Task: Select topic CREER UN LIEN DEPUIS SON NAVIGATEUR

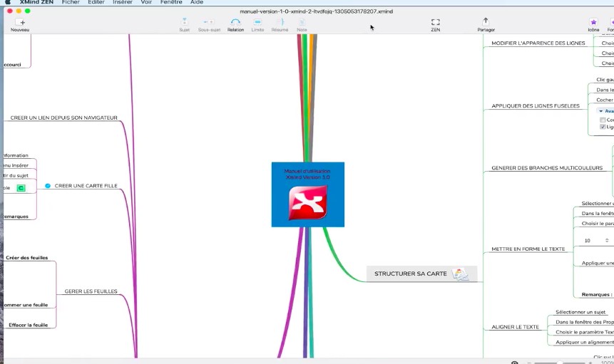Action: (64, 118)
